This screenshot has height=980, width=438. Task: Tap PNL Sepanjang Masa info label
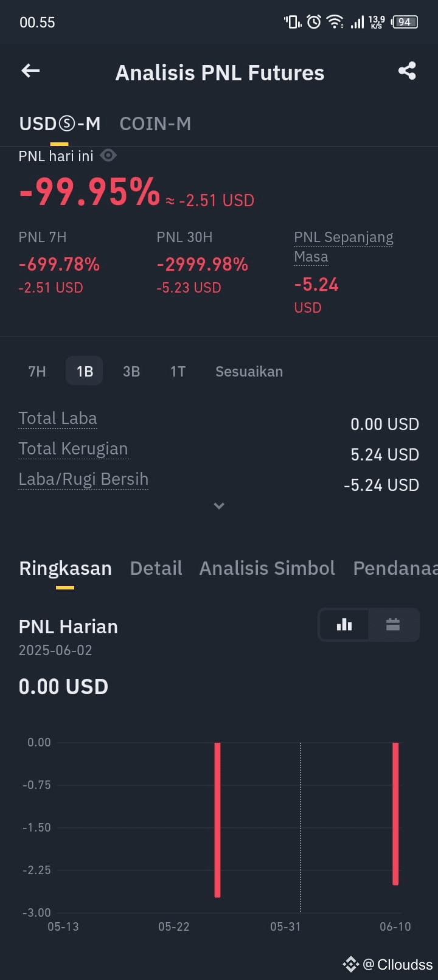[344, 246]
